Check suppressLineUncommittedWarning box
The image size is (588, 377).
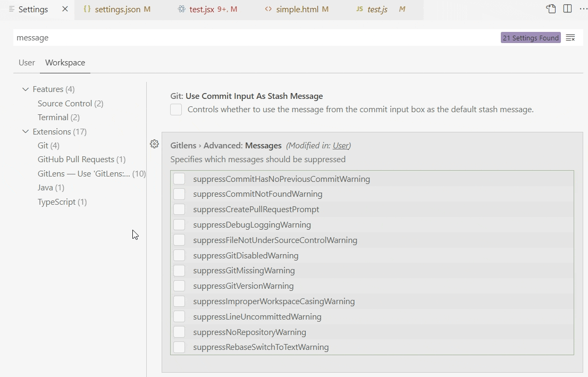[x=179, y=316]
